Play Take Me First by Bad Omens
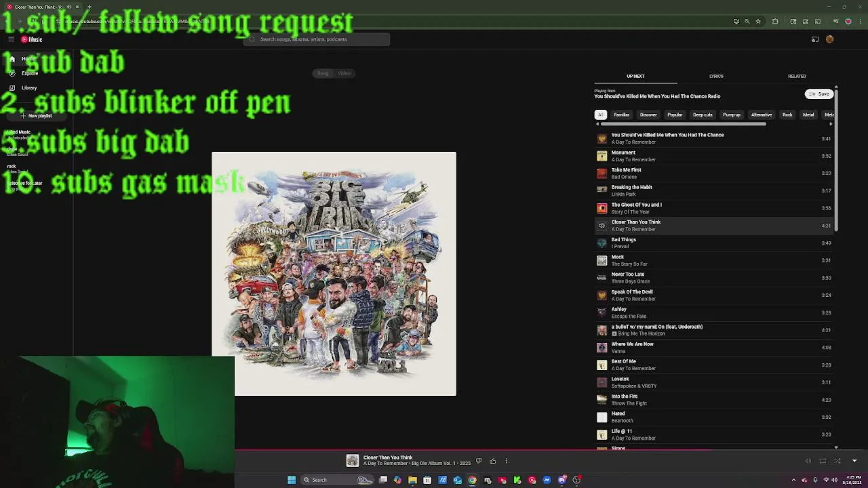The image size is (868, 488). [x=713, y=174]
